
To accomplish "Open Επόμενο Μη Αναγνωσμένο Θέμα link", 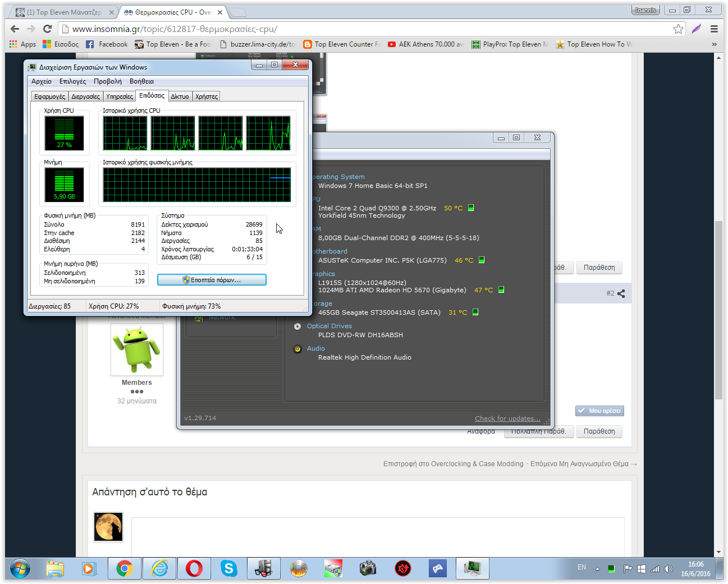I will click(x=584, y=464).
